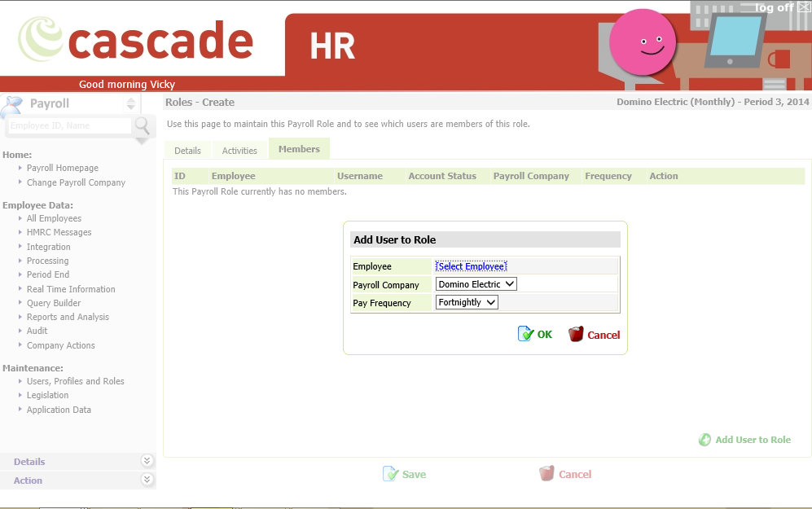Open Payroll Homepage
This screenshot has width=812, height=509.
pyautogui.click(x=63, y=168)
